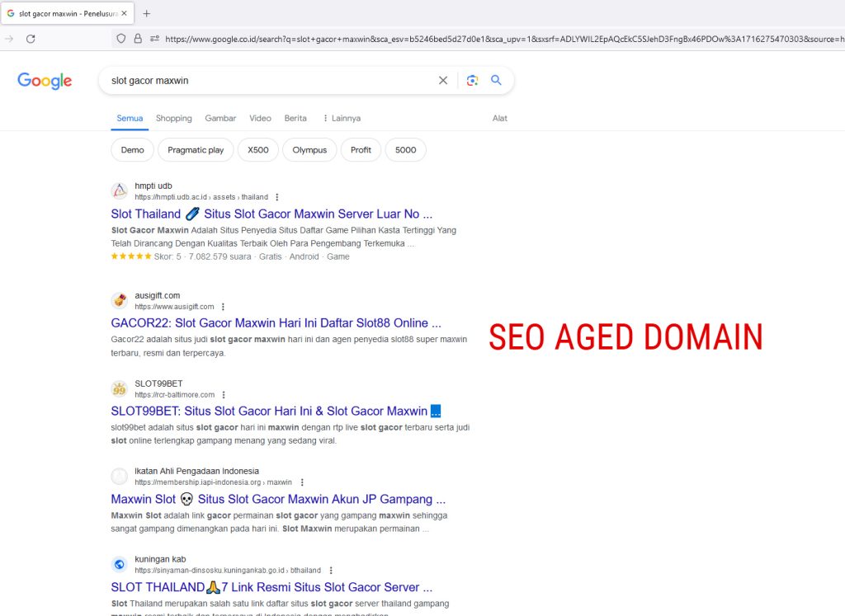Close the slot gacor maxwin tab
845x616 pixels.
[124, 13]
